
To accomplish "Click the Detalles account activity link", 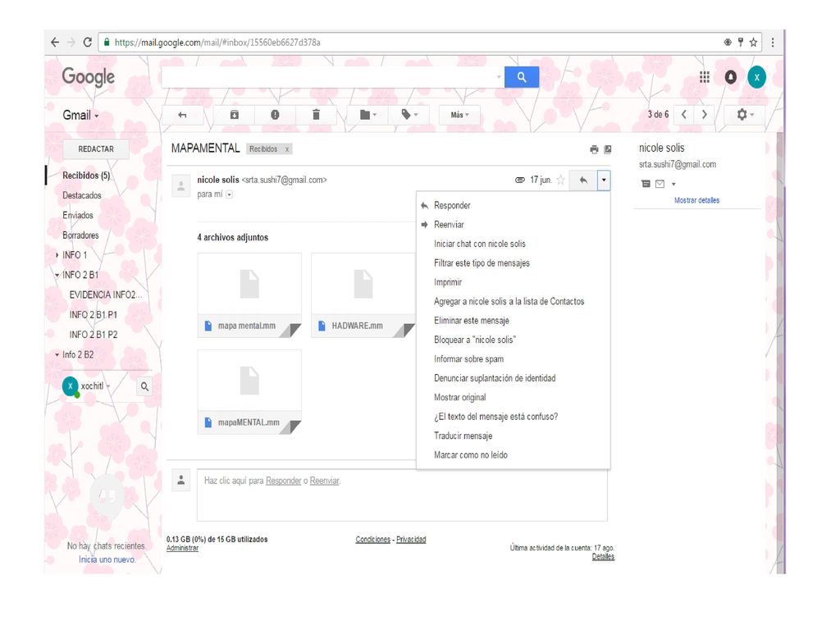I will pyautogui.click(x=603, y=557).
